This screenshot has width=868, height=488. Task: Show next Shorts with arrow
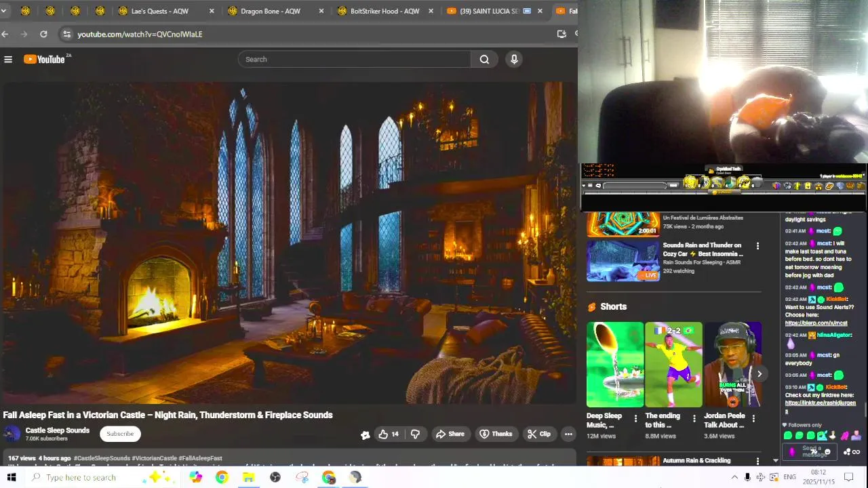(759, 374)
